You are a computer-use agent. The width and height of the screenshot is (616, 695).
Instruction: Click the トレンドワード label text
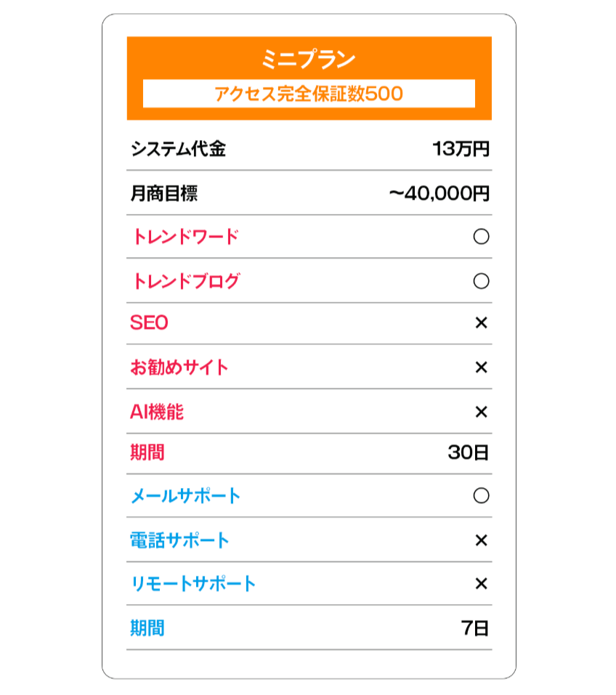tap(185, 237)
